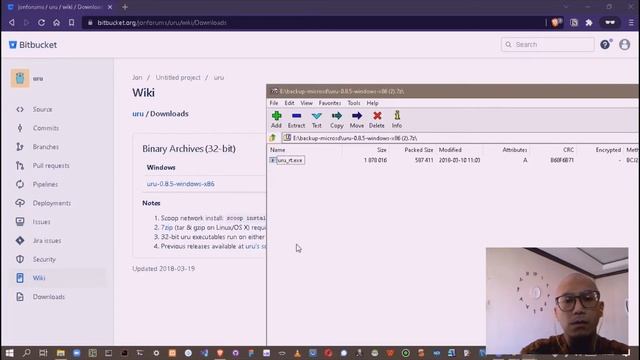Open File Explorer from the taskbar
This screenshot has width=640, height=360.
click(x=60, y=353)
